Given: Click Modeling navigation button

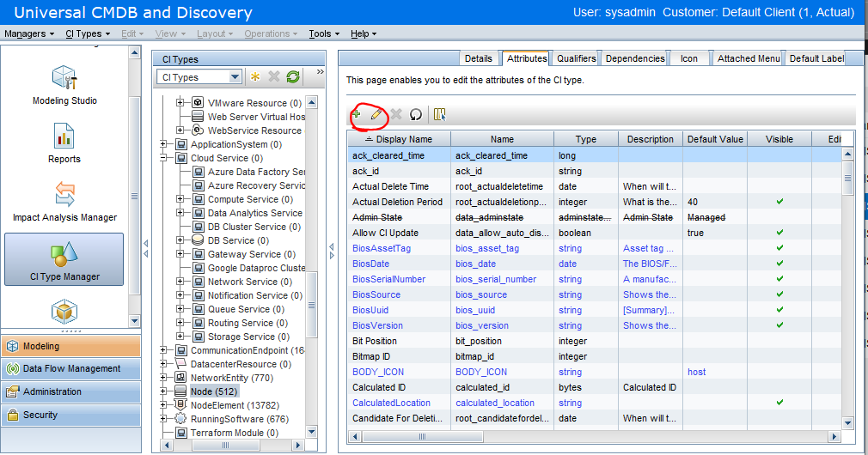Looking at the screenshot, I should point(70,346).
